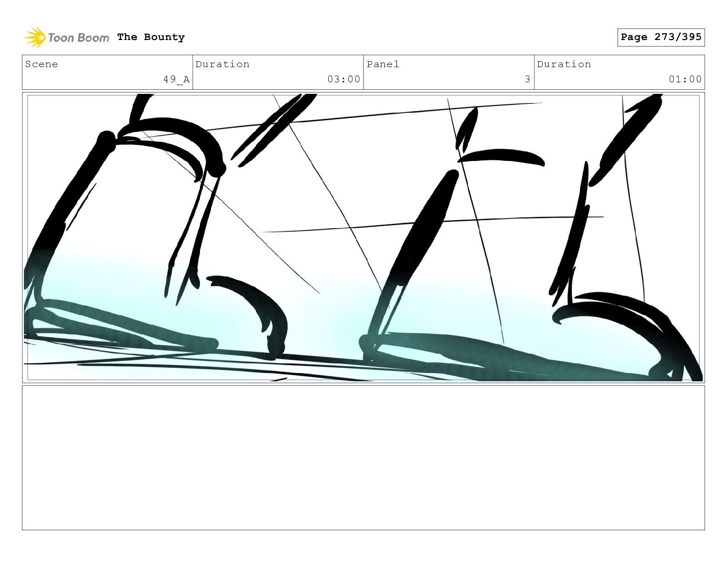Select the panel duration value '01:00'
The width and height of the screenshot is (728, 563).
[685, 79]
